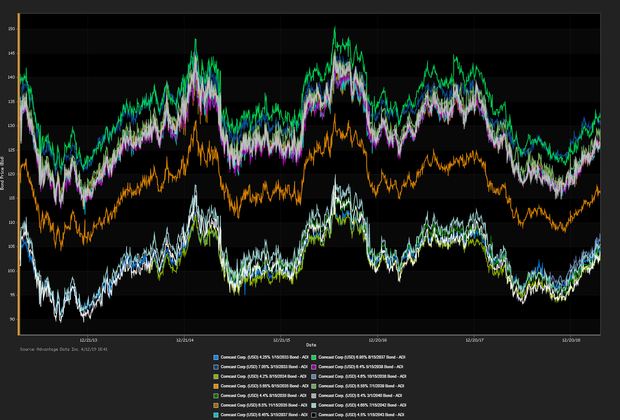Click the 12/20/18 date axis tick

571,340
